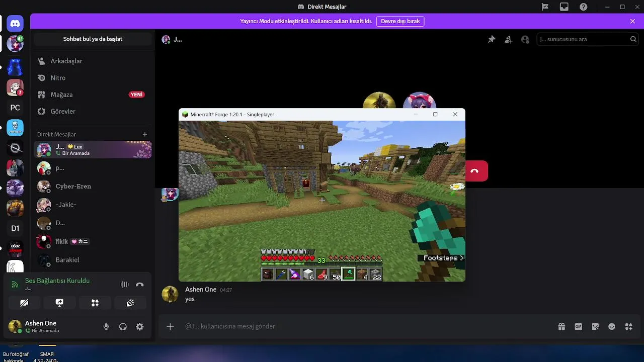The width and height of the screenshot is (644, 362).
Task: Click the Ashen One avatar in the call area
Action: click(x=379, y=100)
